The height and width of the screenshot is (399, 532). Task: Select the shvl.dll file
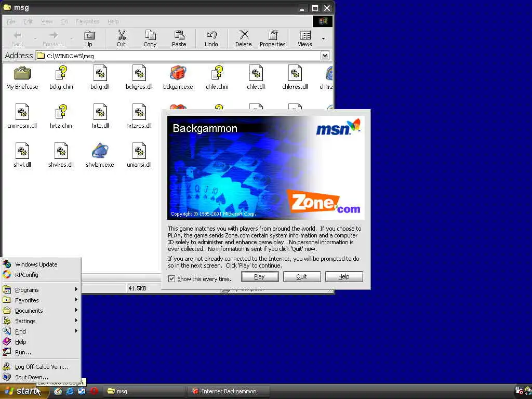point(22,155)
